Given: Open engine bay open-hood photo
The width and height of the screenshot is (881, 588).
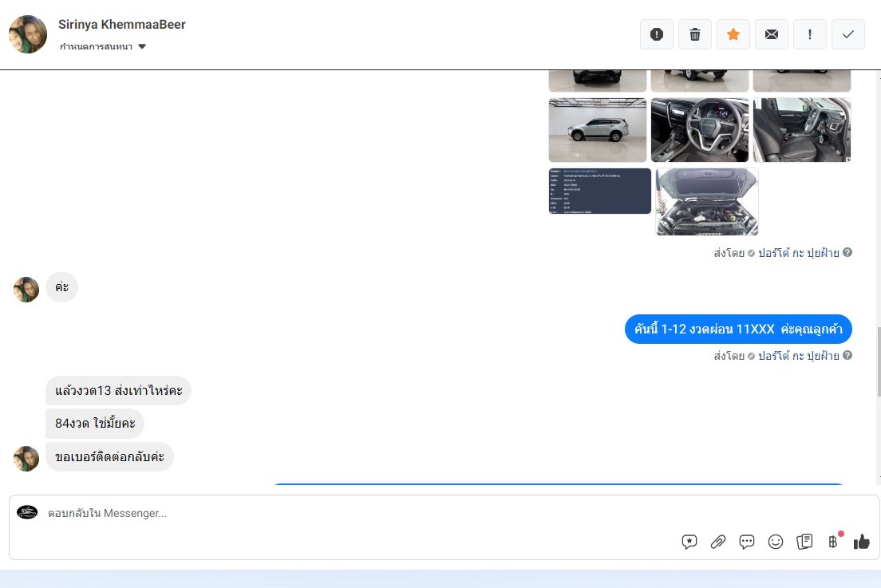Looking at the screenshot, I should pyautogui.click(x=707, y=202).
